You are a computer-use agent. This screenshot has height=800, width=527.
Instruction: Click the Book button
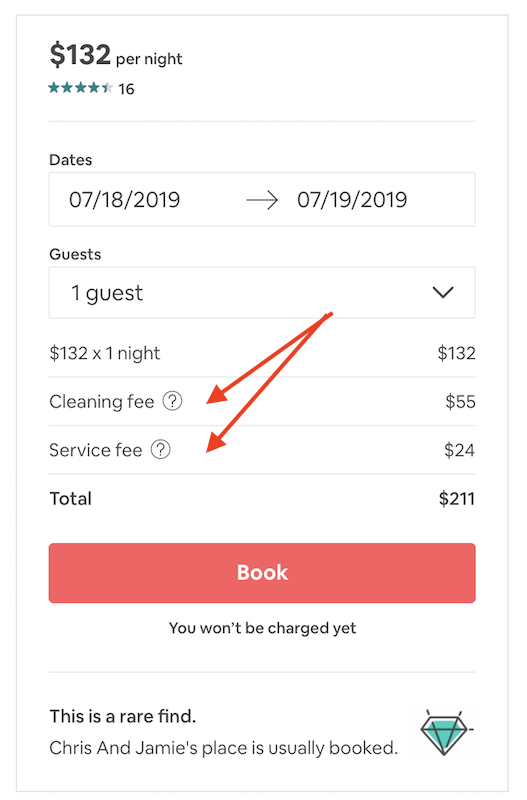262,573
